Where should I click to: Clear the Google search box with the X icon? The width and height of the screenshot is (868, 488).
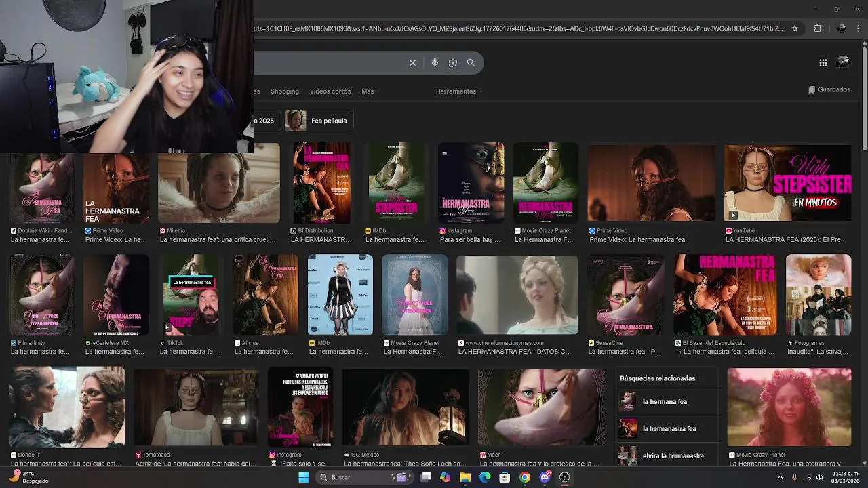(412, 62)
